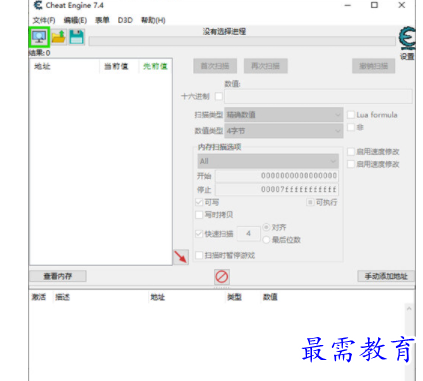Open the 编辑(E) menu
Screen dimensions: 423x381
tap(75, 20)
